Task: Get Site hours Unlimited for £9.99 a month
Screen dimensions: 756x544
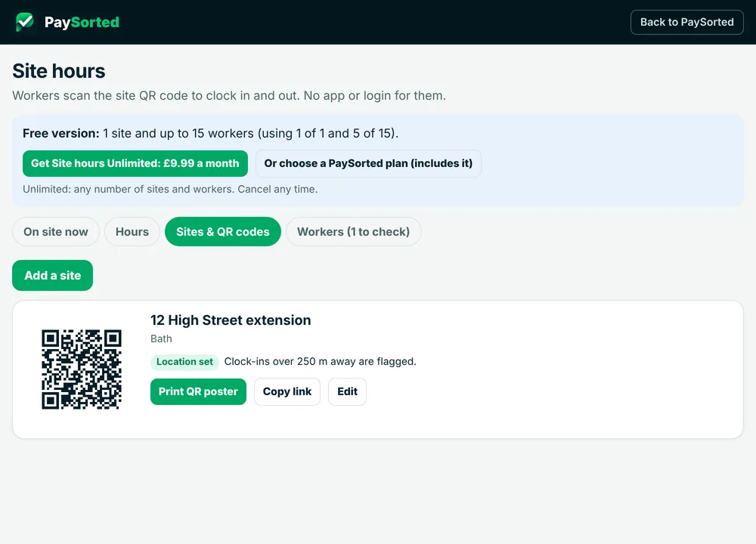Action: click(x=135, y=163)
